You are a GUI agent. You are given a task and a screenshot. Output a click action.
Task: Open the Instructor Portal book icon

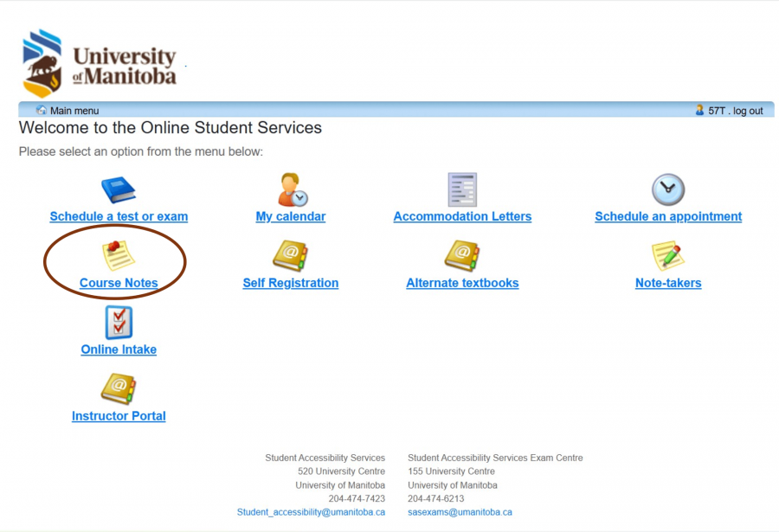point(119,389)
